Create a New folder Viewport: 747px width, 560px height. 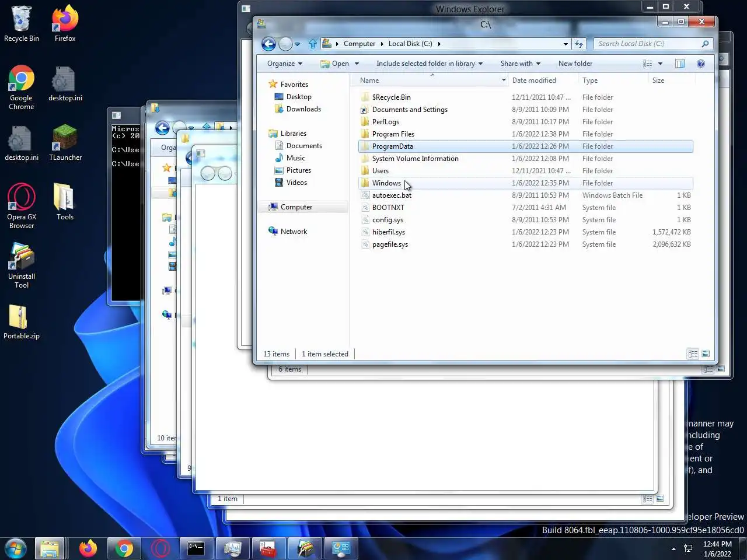(x=575, y=64)
